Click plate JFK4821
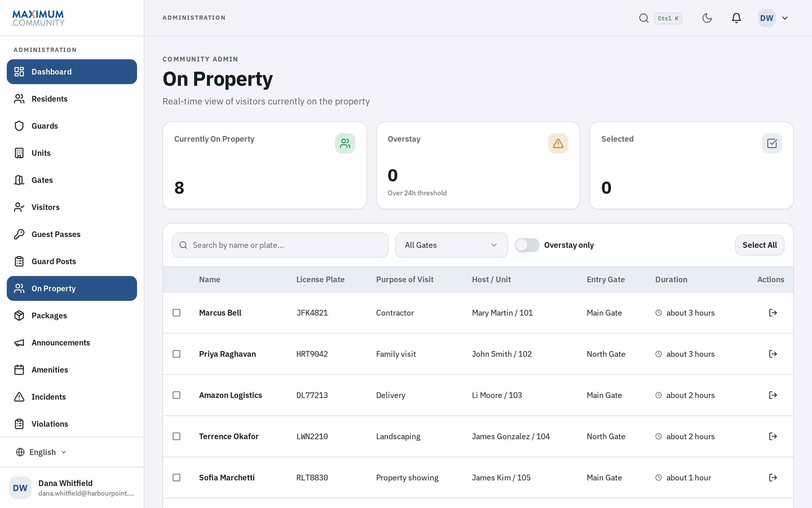This screenshot has height=508, width=812. coord(312,313)
